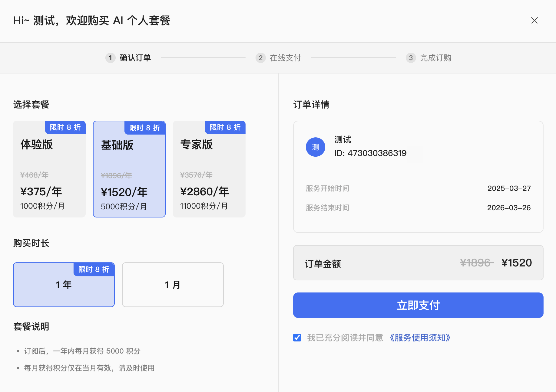The image size is (556, 392).
Task: Click step 3 完成订购
Action: tap(428, 58)
